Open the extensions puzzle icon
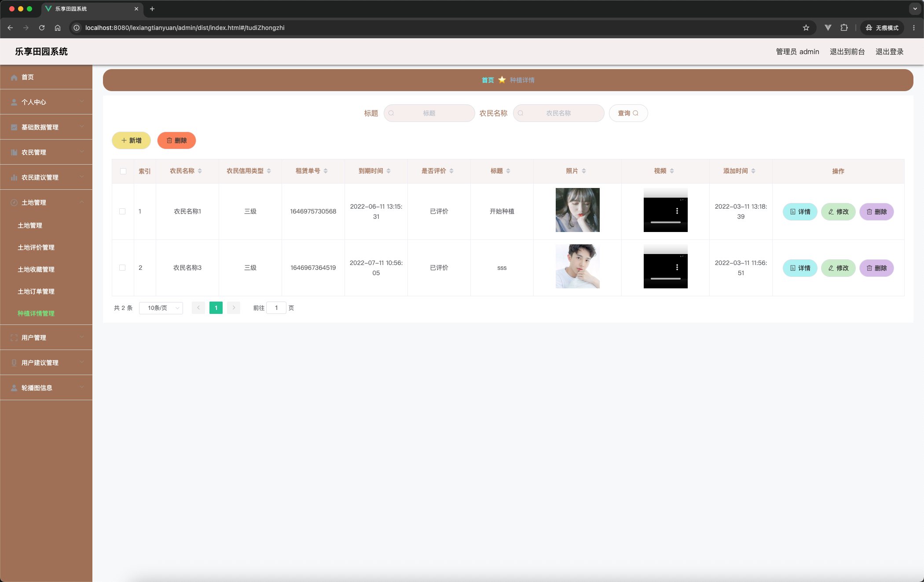This screenshot has height=582, width=924. point(844,28)
